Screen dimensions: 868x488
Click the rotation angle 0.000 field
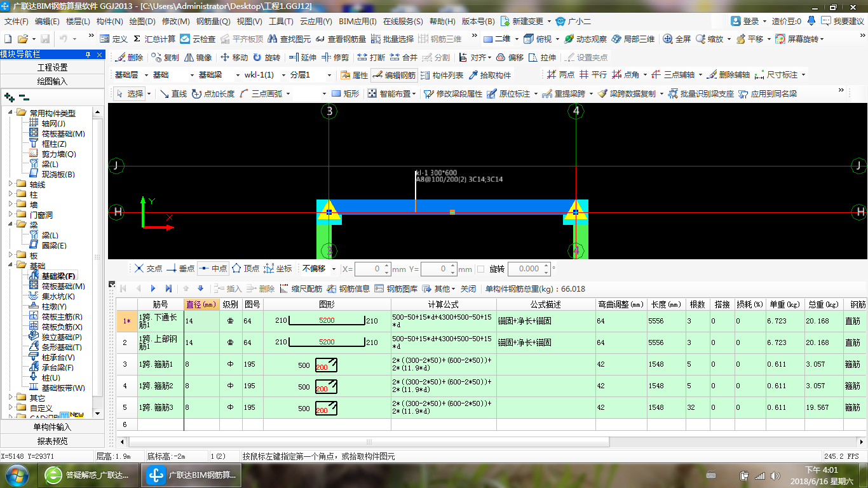pos(529,269)
